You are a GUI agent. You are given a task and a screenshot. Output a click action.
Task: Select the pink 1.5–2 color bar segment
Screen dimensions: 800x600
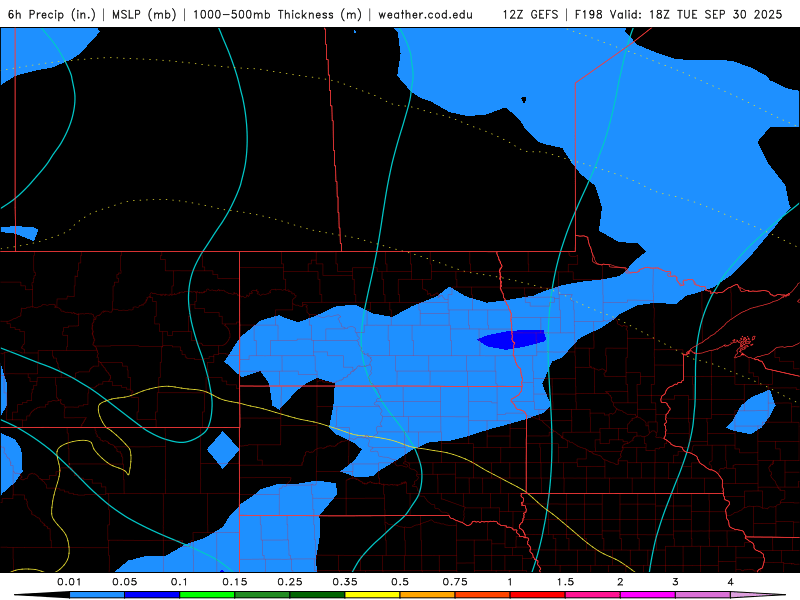point(593,595)
